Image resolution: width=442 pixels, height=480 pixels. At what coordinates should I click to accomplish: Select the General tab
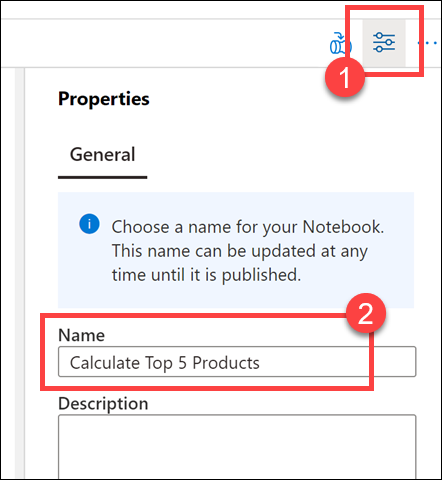[x=102, y=155]
